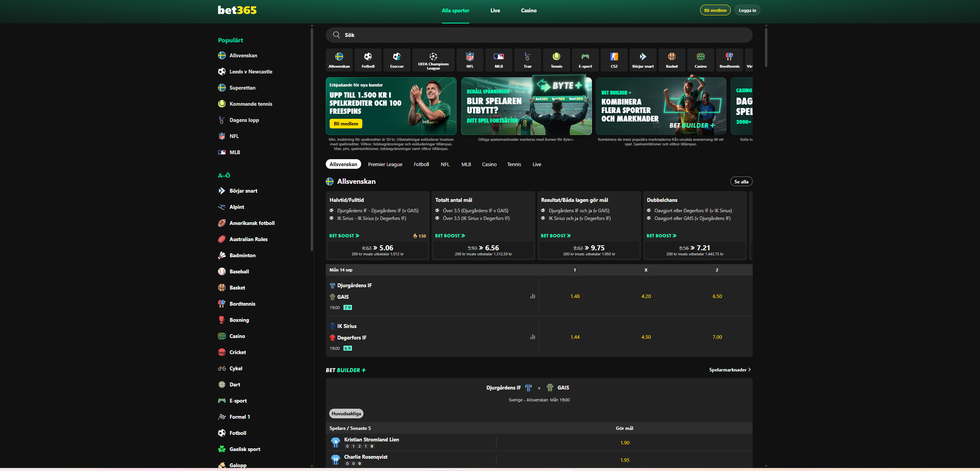Click the Sök search field
The image size is (980, 471).
[x=539, y=35]
